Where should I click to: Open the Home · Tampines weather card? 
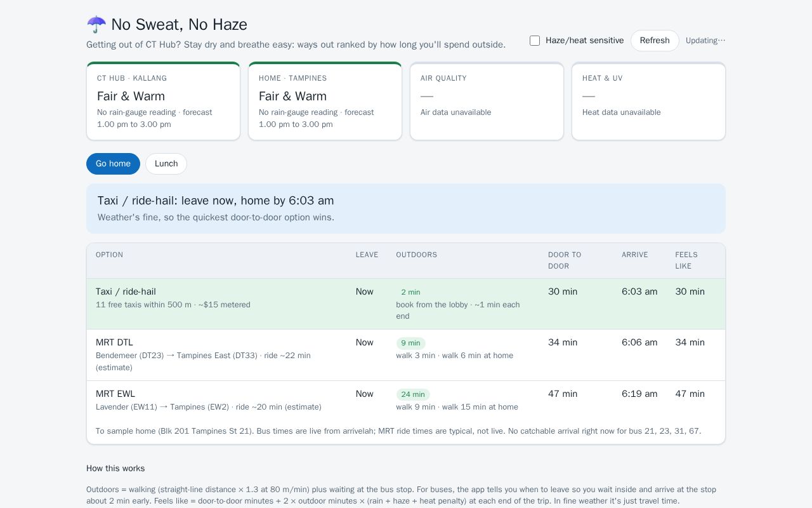(325, 101)
